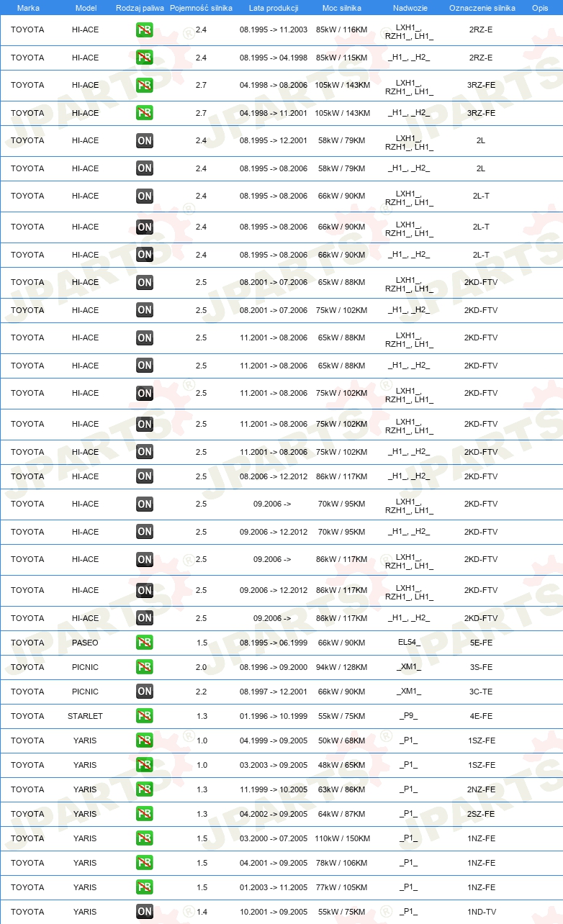Click the Moc silnika column header
This screenshot has width=563, height=924.
341,8
